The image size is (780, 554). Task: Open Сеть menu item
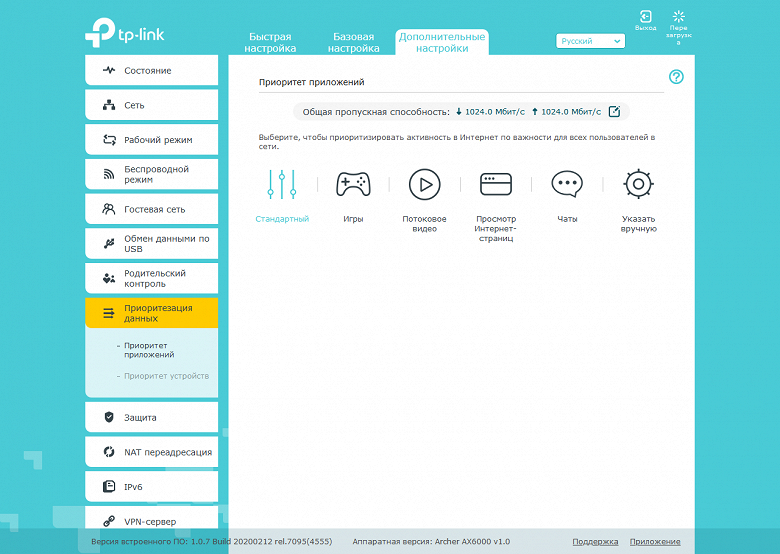pos(152,105)
